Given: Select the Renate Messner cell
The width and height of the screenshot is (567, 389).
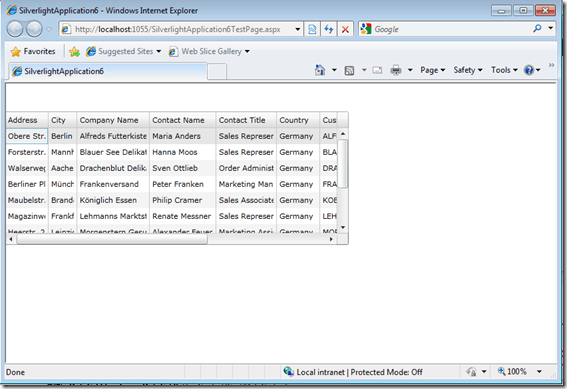Looking at the screenshot, I should [183, 216].
